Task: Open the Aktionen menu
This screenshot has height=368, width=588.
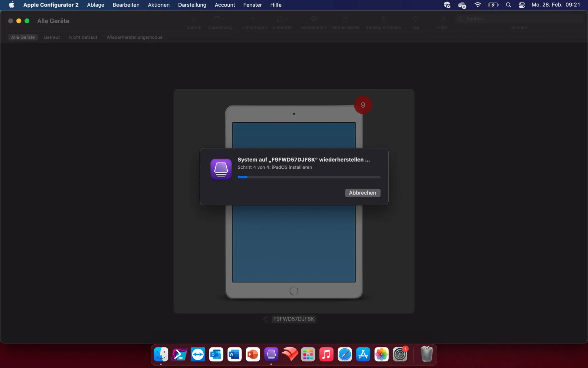Action: (159, 5)
